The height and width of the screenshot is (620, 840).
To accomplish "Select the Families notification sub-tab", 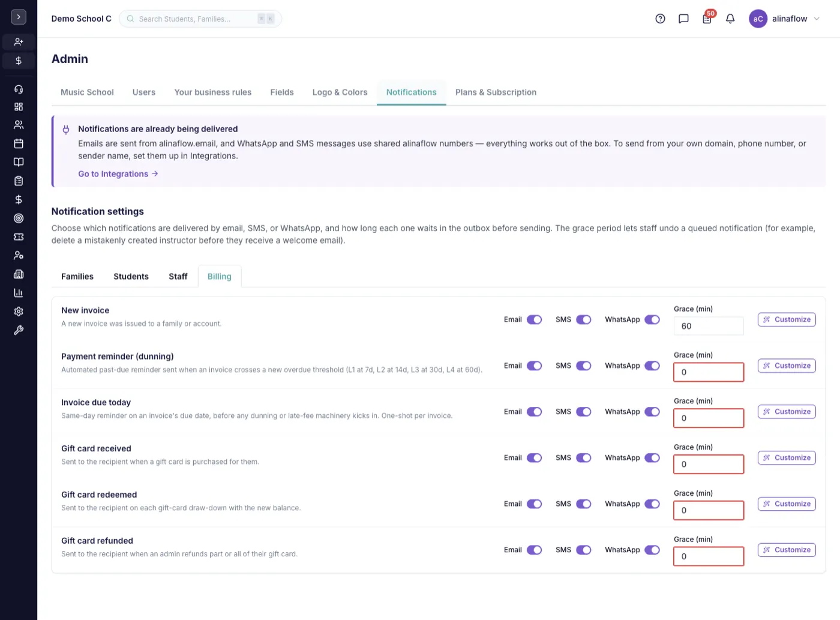I will coord(77,277).
